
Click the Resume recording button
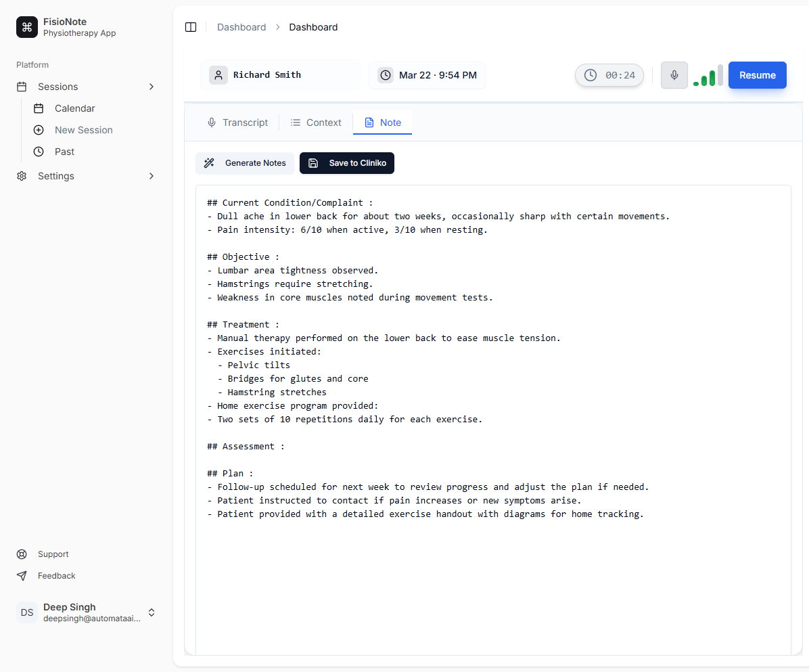point(757,75)
